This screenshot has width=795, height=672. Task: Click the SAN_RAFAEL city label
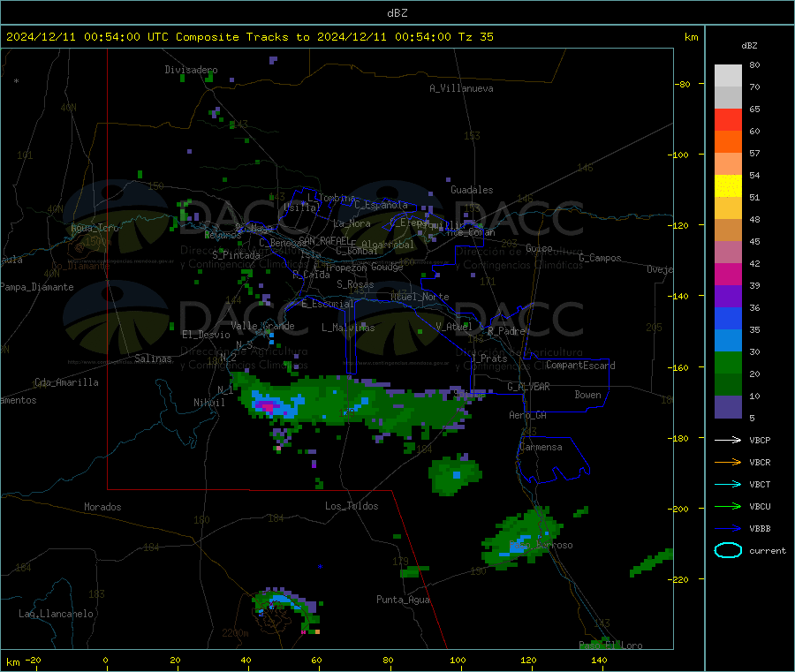(x=324, y=241)
